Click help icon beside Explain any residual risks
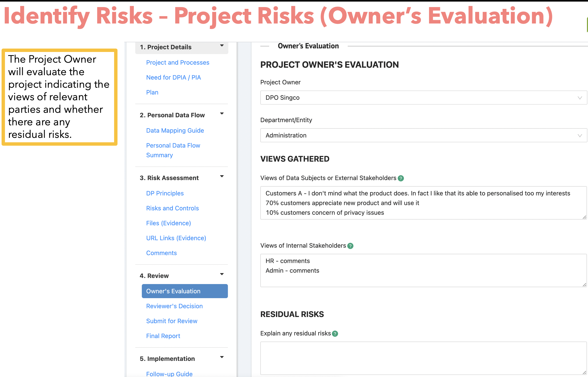This screenshot has width=588, height=377. [x=335, y=334]
